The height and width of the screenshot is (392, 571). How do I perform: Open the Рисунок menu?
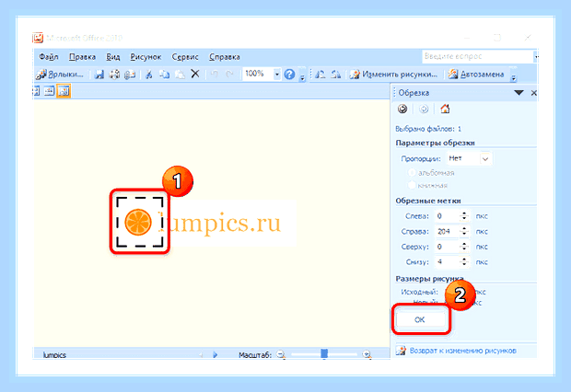tap(146, 57)
